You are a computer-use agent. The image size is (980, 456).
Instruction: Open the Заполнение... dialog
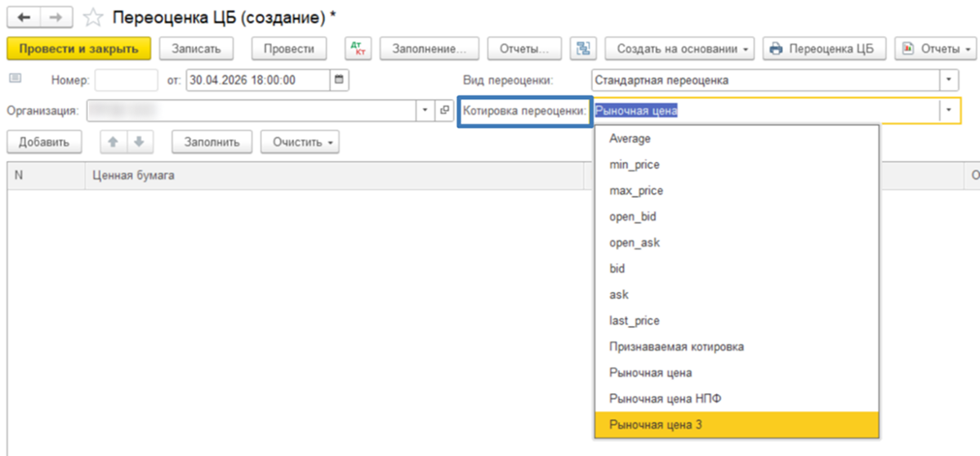pos(430,48)
